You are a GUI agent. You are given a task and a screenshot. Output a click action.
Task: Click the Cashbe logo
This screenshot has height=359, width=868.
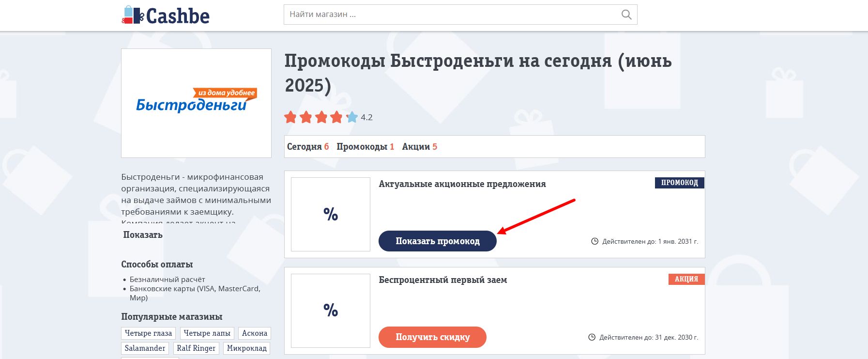166,16
